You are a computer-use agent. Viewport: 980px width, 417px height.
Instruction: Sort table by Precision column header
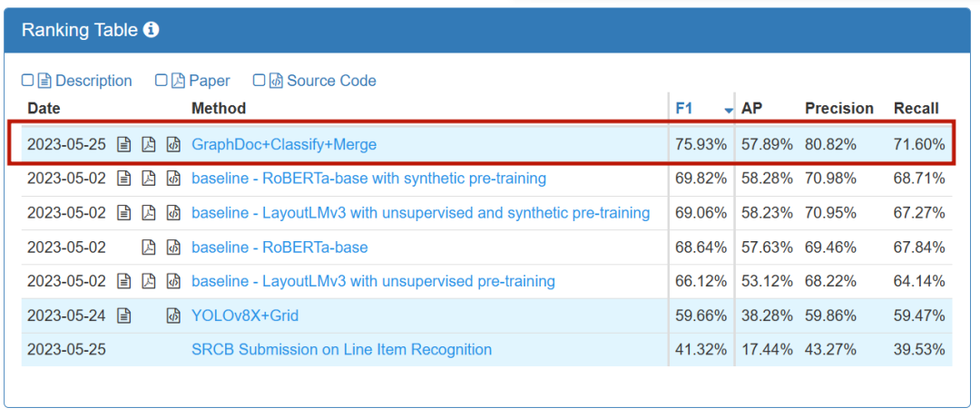(x=838, y=108)
